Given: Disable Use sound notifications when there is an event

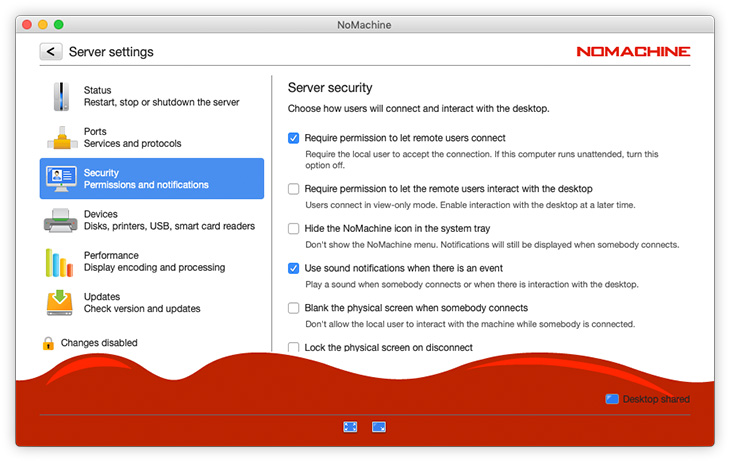Looking at the screenshot, I should coord(294,268).
